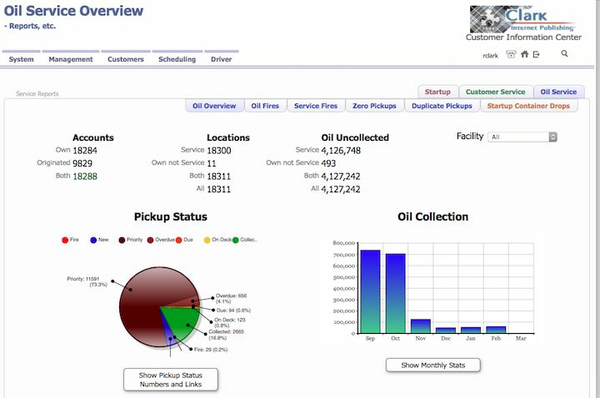600x398 pixels.
Task: Open the System menu
Action: (21, 59)
